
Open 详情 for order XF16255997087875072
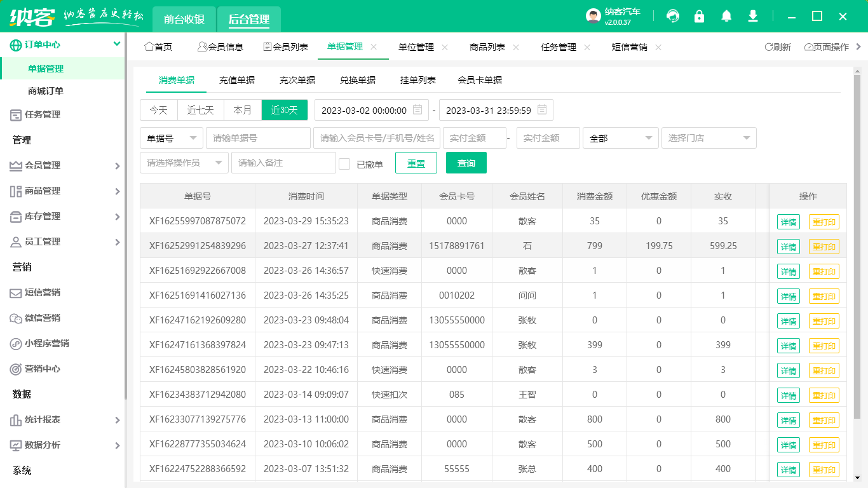coord(789,222)
